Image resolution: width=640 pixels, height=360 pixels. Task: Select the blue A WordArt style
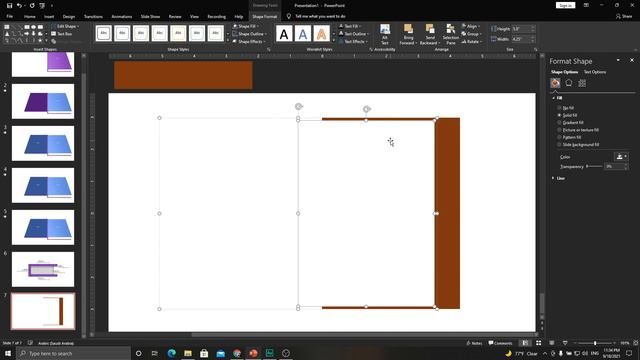pos(303,34)
